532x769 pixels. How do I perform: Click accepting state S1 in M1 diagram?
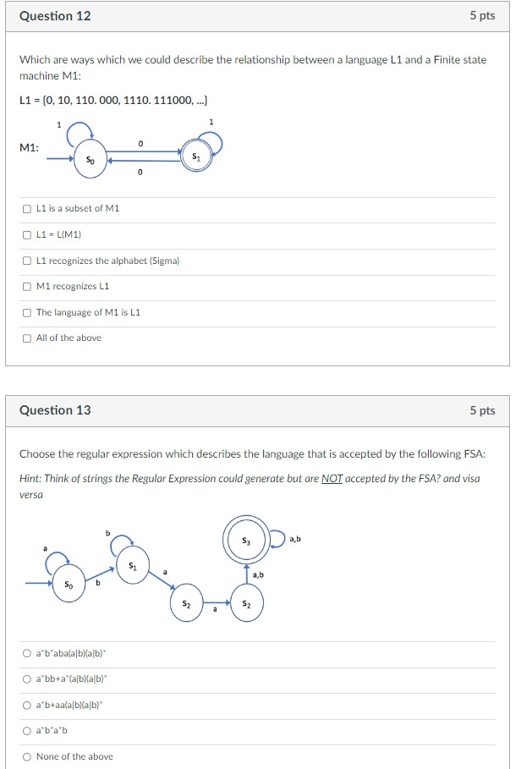click(196, 156)
